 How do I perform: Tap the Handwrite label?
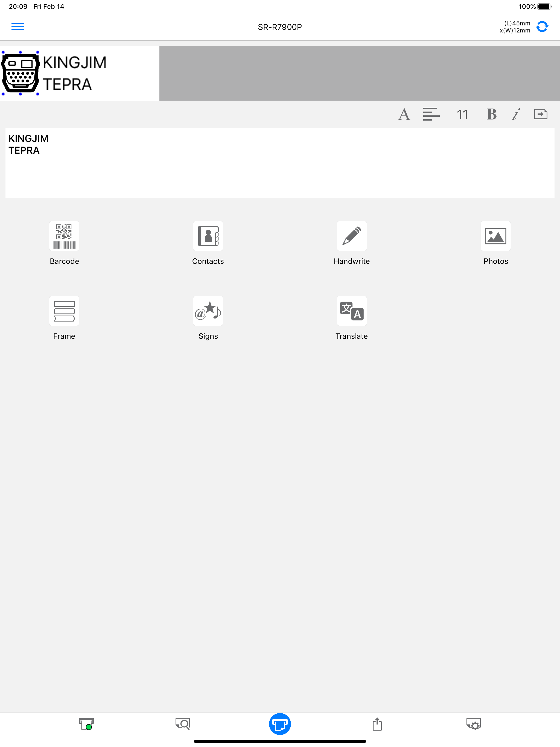point(352,261)
